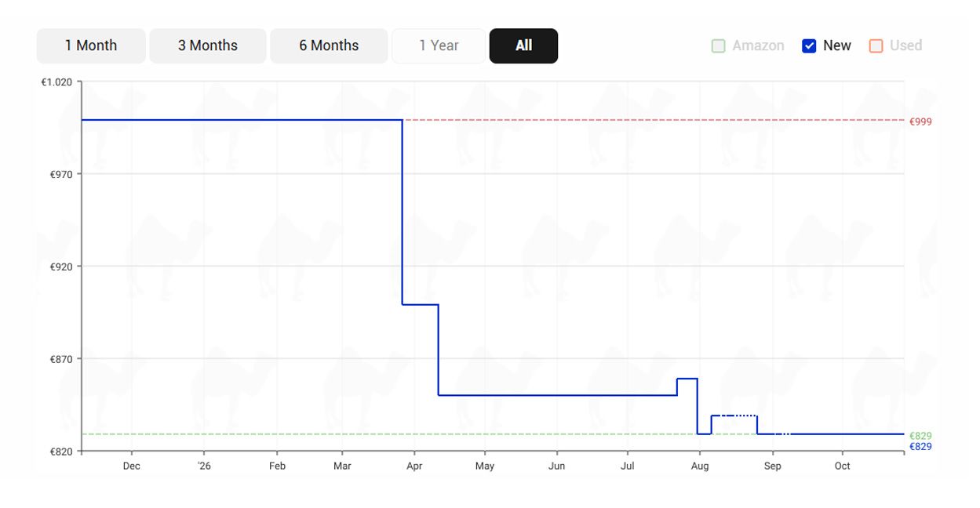The height and width of the screenshot is (508, 980).
Task: Click the €870 y-axis label
Action: click(61, 359)
